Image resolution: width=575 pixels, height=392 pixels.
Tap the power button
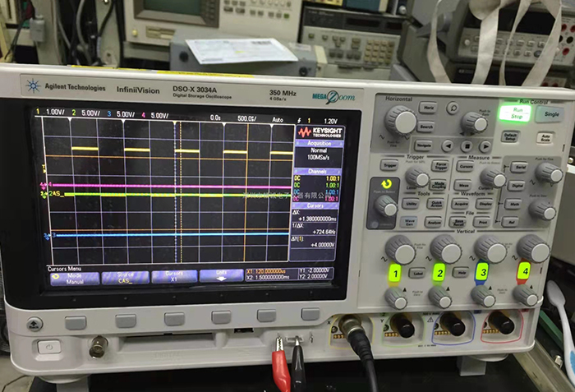tap(49, 347)
